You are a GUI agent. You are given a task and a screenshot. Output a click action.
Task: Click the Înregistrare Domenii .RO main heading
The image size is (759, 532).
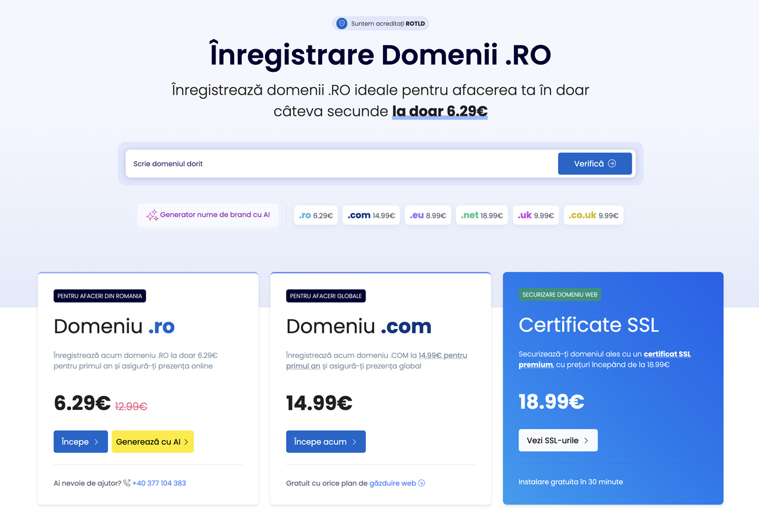click(x=380, y=55)
